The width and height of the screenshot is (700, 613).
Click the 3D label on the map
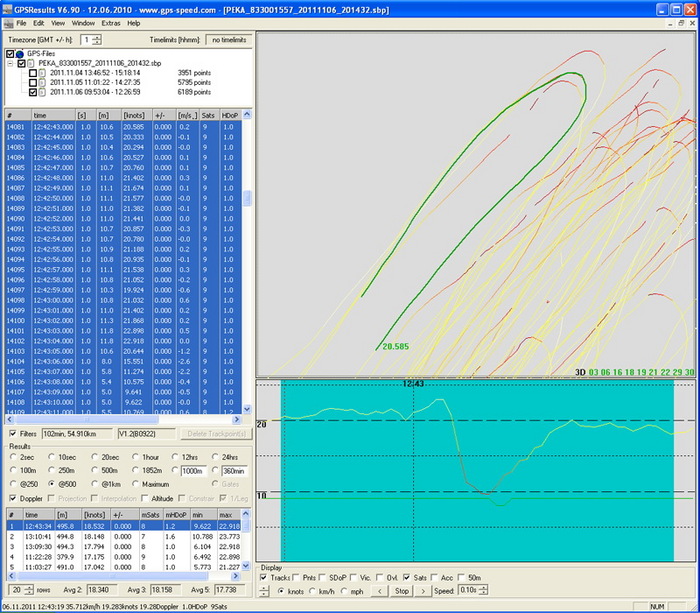point(580,372)
